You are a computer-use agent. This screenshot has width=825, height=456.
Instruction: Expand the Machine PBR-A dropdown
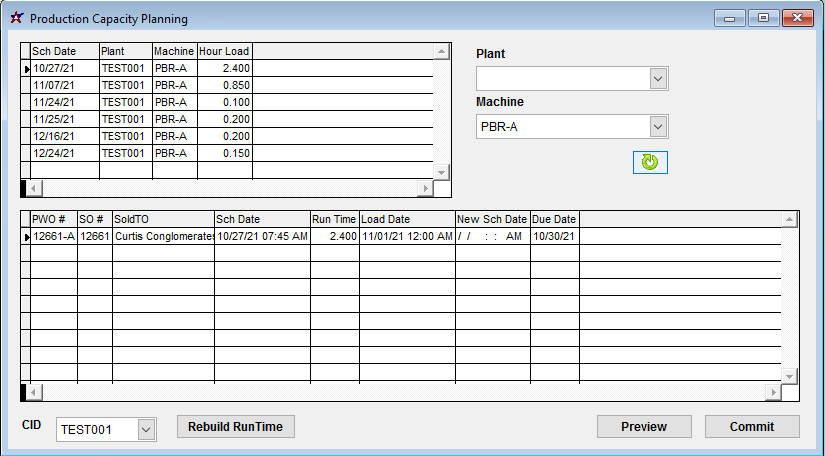click(657, 127)
